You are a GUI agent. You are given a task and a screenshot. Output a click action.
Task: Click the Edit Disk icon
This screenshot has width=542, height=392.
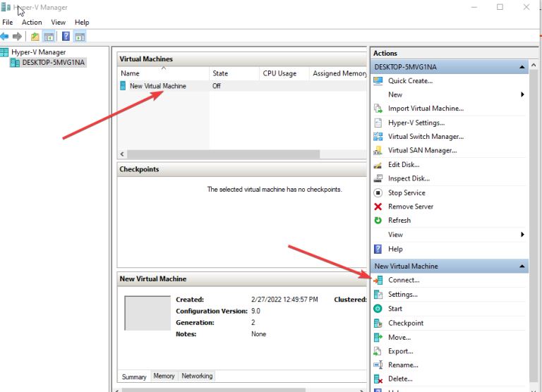click(x=378, y=165)
